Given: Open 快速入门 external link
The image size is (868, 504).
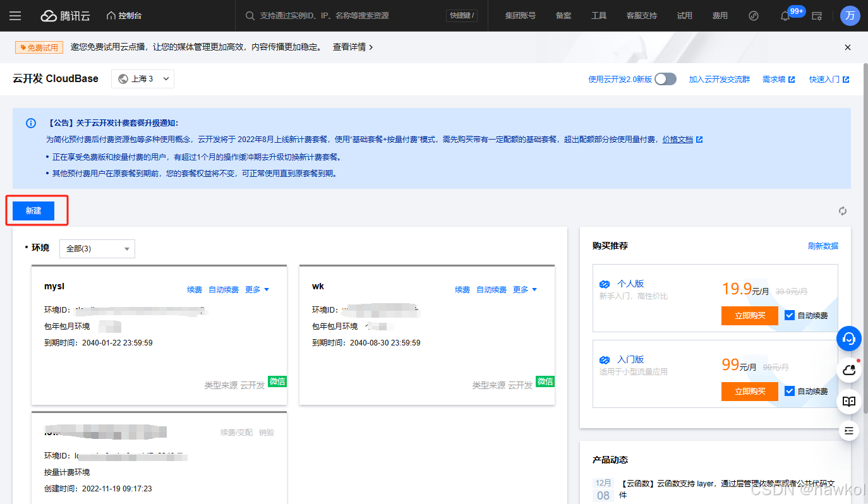Looking at the screenshot, I should 829,80.
